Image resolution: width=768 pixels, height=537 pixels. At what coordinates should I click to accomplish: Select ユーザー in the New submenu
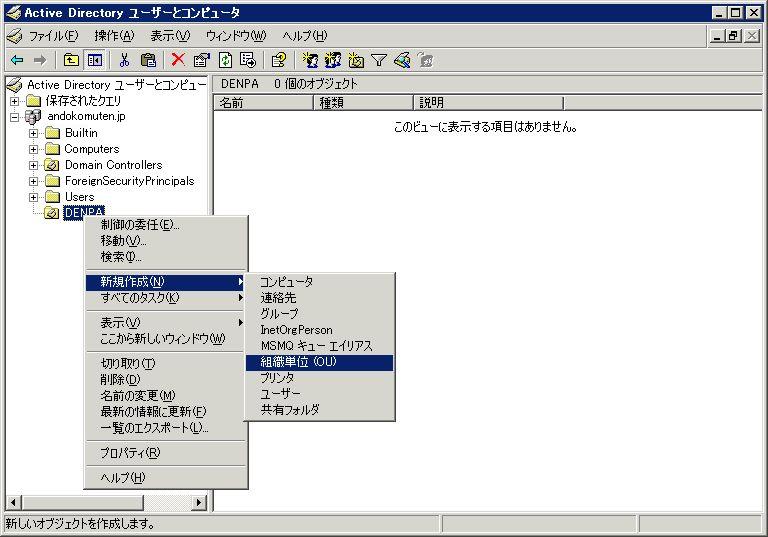coord(320,393)
